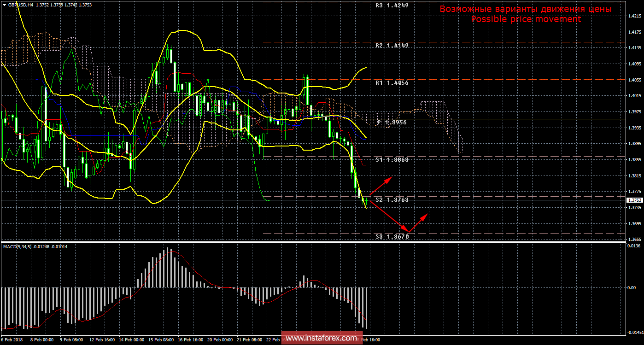Select the P 1.3956 pivot label

tap(392, 123)
